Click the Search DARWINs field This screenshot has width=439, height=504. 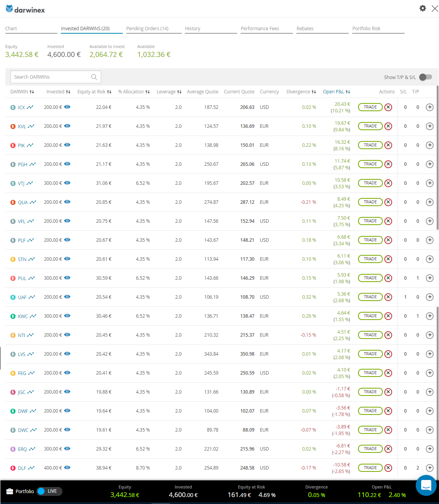(x=55, y=77)
